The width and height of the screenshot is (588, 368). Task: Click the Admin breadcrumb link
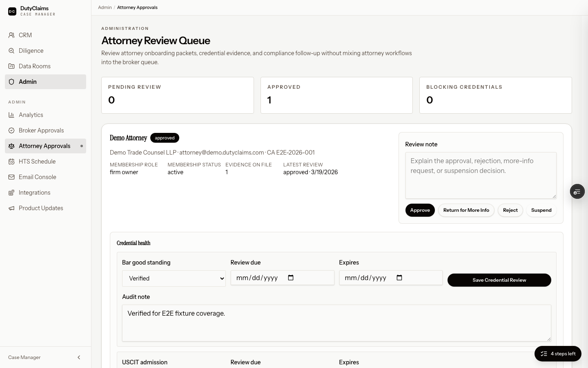coord(105,7)
